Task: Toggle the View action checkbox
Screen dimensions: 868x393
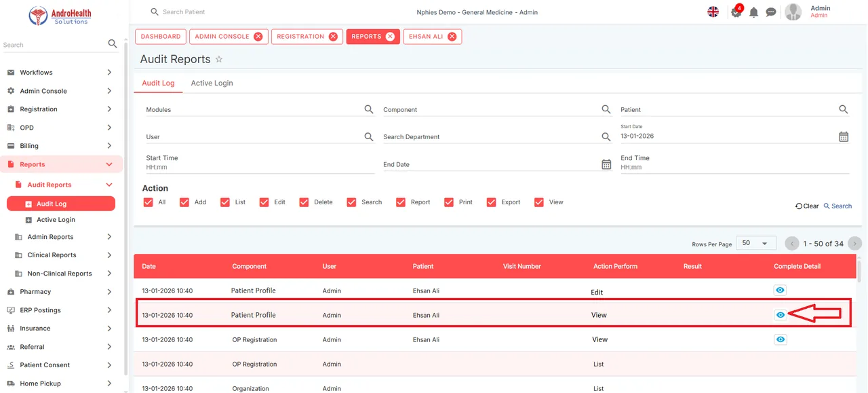Action: click(x=539, y=202)
